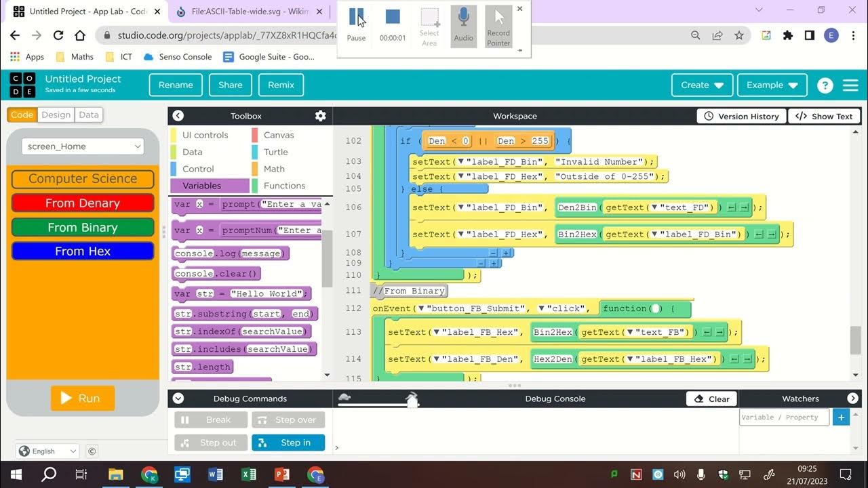Screen dimensions: 868x488
Task: Switch to Code mode tab
Action: (22, 115)
